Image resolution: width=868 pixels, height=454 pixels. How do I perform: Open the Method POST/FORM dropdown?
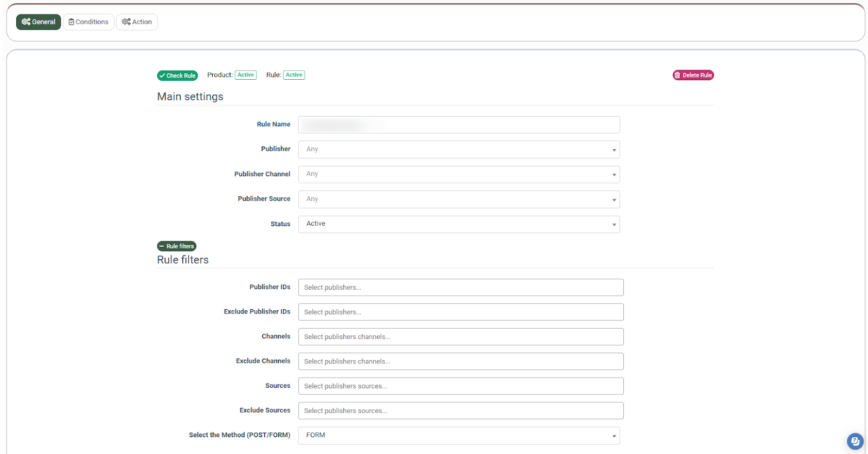(x=458, y=436)
